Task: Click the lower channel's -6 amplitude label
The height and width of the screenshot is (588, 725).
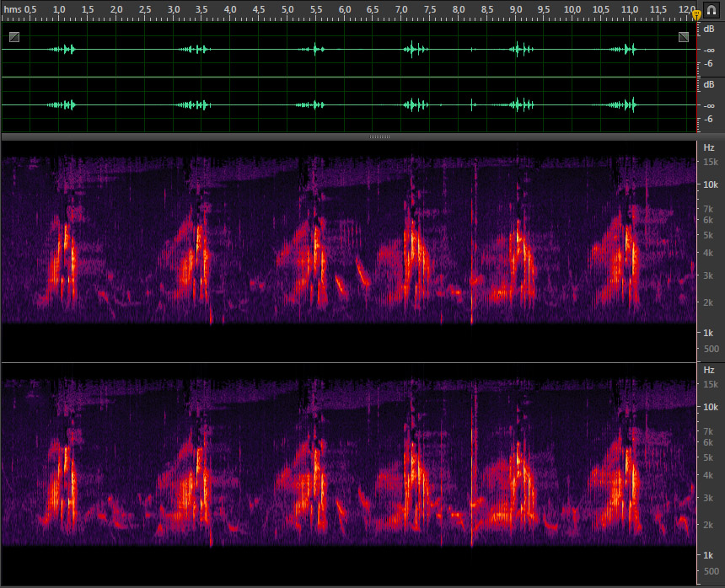Action: point(708,119)
